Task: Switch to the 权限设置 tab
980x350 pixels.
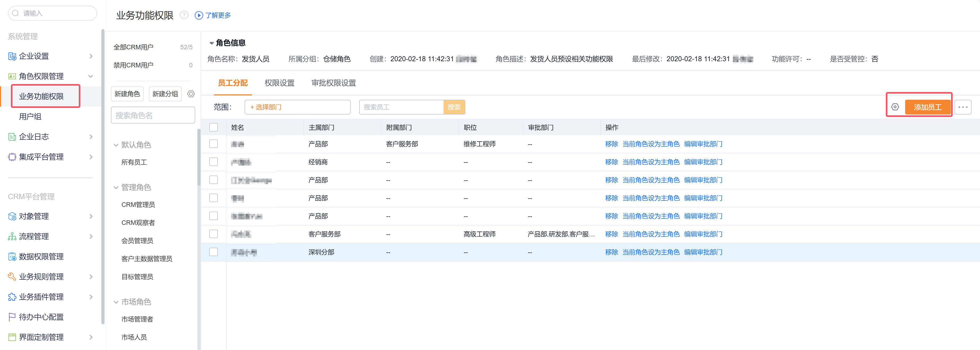Action: [x=279, y=83]
